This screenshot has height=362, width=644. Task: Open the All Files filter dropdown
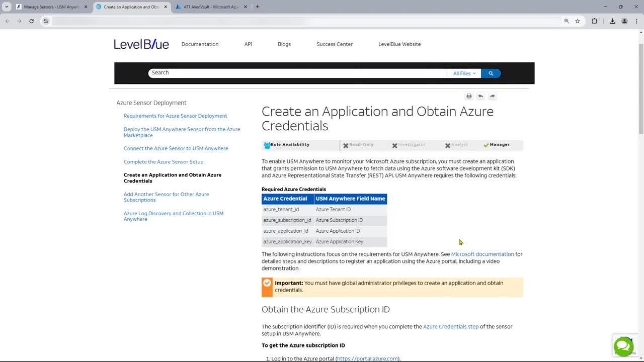tap(464, 73)
